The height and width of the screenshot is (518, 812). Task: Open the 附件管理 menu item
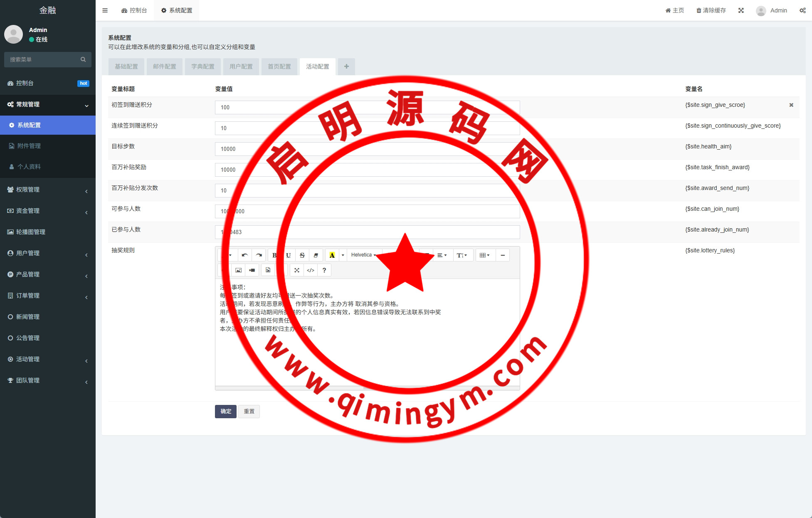pos(29,146)
